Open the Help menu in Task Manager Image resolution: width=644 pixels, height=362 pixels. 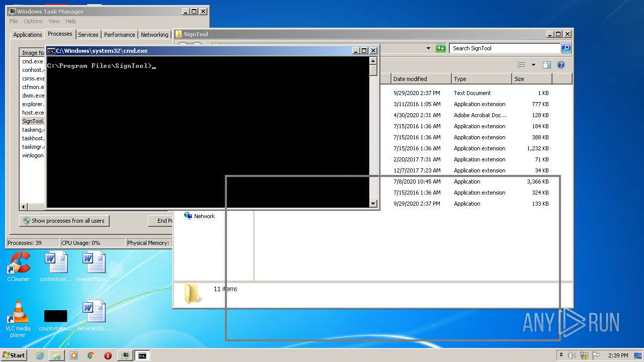[x=71, y=21]
